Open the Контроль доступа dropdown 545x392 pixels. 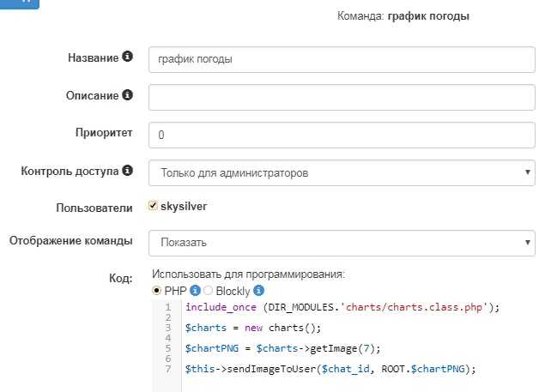342,172
